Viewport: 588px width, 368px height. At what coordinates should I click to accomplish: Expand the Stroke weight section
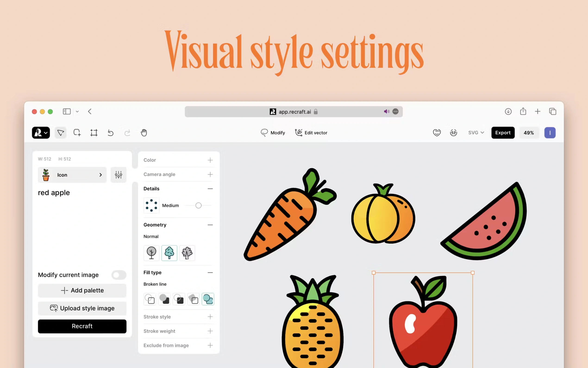click(210, 331)
